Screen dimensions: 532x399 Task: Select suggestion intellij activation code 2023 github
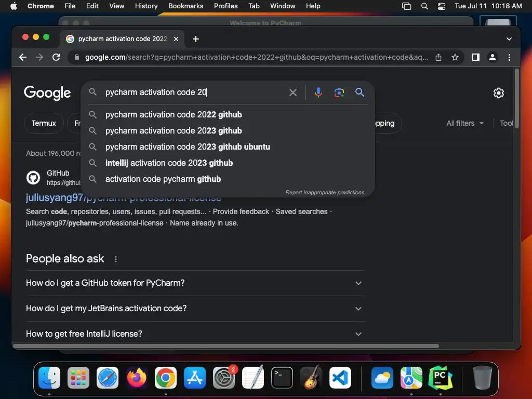tap(228, 163)
